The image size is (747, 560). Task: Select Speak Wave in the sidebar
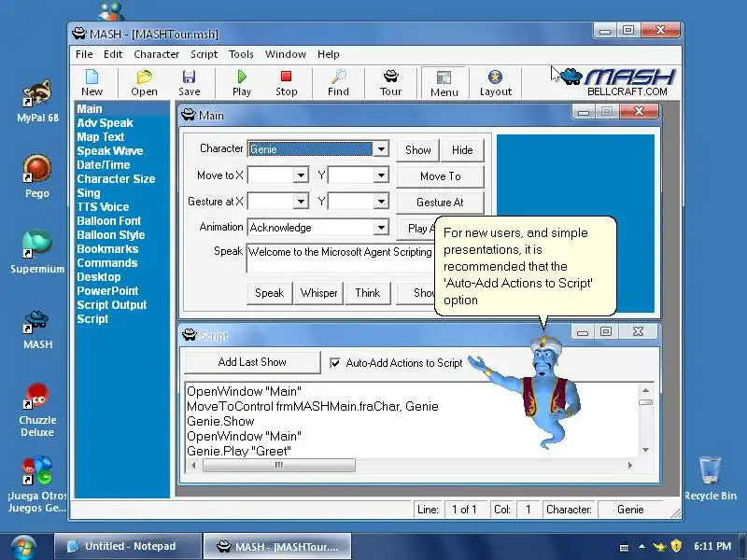tap(110, 151)
